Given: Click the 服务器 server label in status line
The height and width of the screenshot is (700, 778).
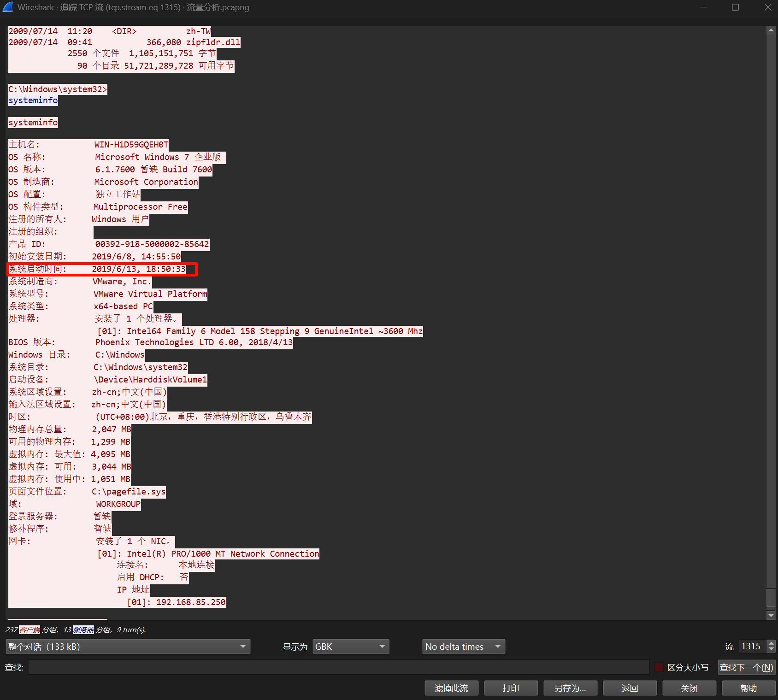Looking at the screenshot, I should (83, 629).
